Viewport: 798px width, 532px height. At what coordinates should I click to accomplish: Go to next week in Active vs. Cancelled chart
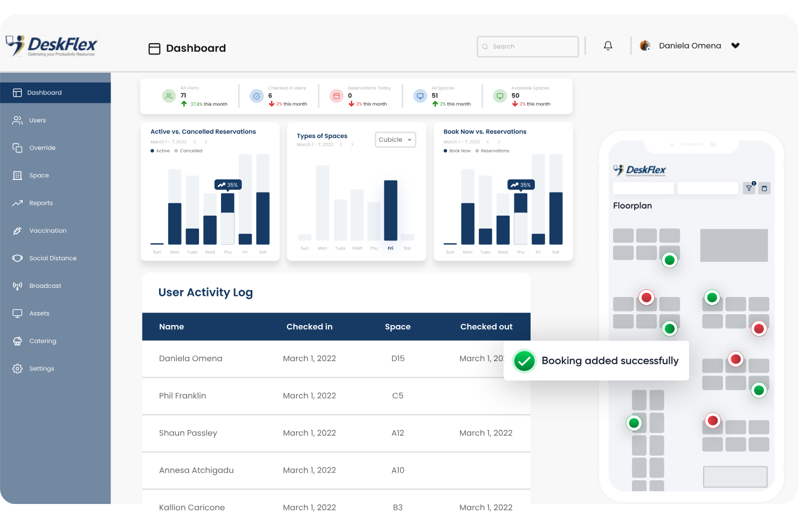[206, 142]
